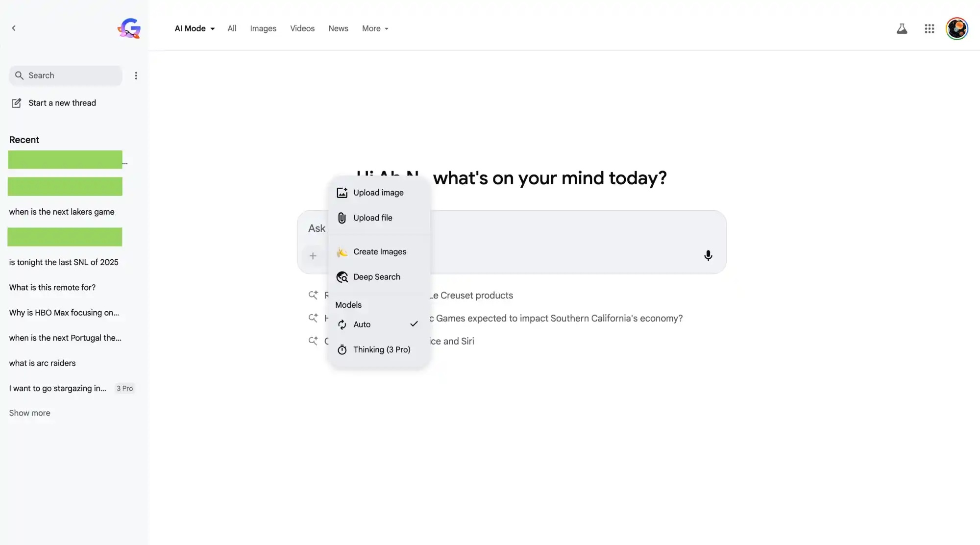Switch to the News tab
The image size is (980, 545).
point(338,28)
